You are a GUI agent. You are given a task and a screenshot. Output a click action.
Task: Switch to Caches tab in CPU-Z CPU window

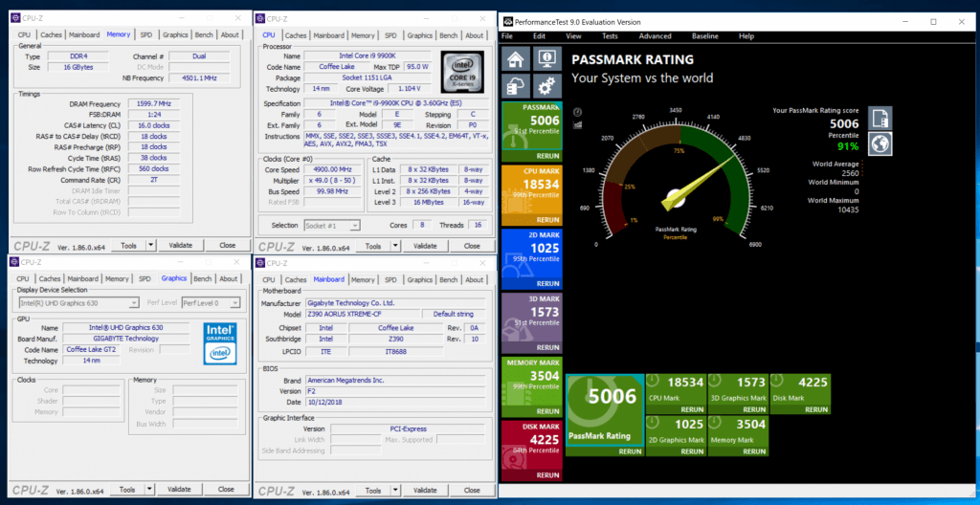(296, 35)
